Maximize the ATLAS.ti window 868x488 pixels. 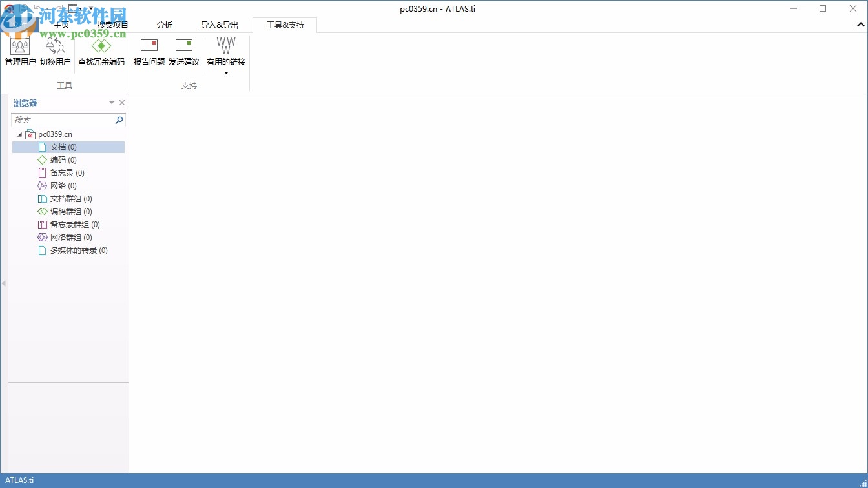pos(823,8)
